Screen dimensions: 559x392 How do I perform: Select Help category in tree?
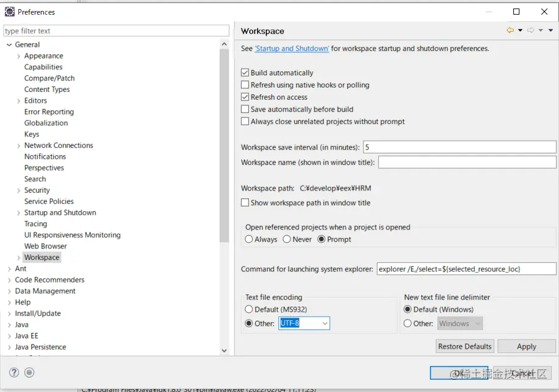click(x=23, y=302)
